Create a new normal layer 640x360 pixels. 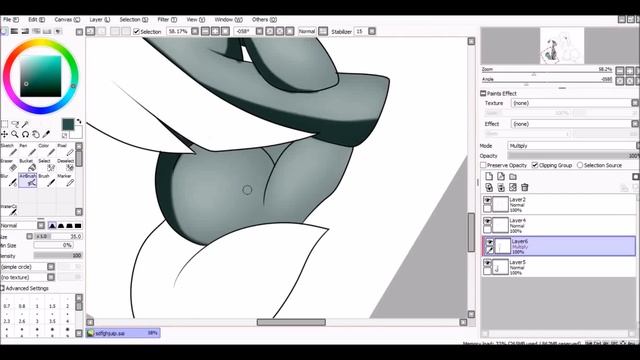pos(489,176)
